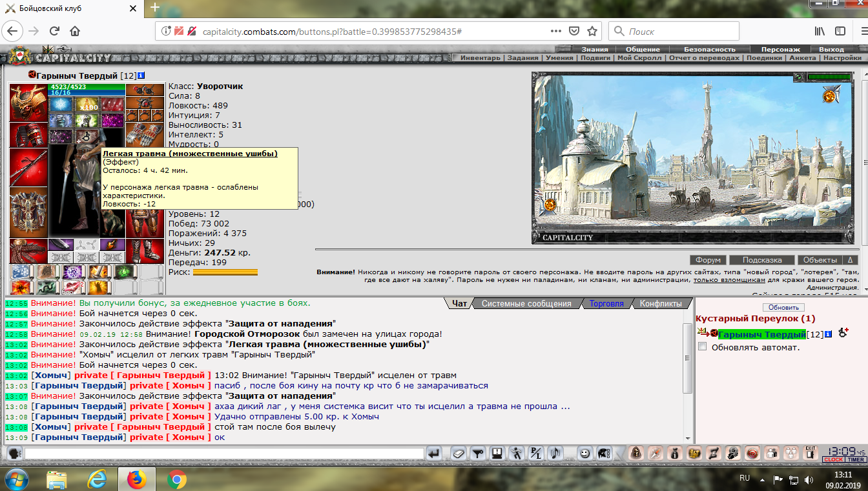The image size is (868, 491).
Task: Open Chrome from the Windows taskbar
Action: [x=177, y=479]
